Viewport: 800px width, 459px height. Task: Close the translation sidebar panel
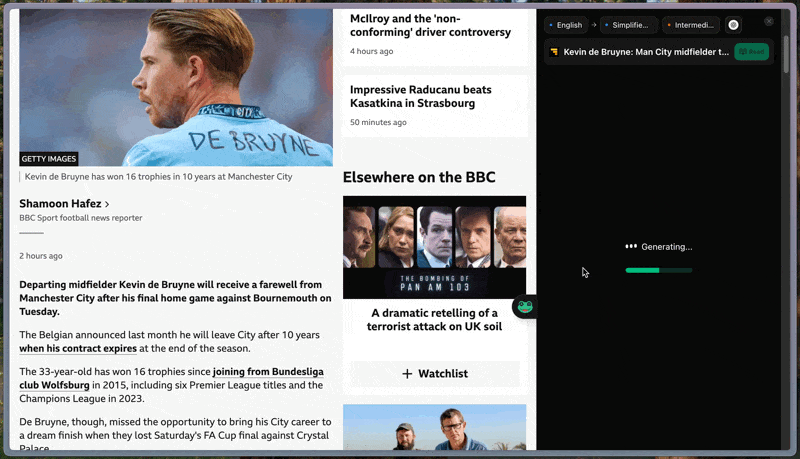pos(769,21)
